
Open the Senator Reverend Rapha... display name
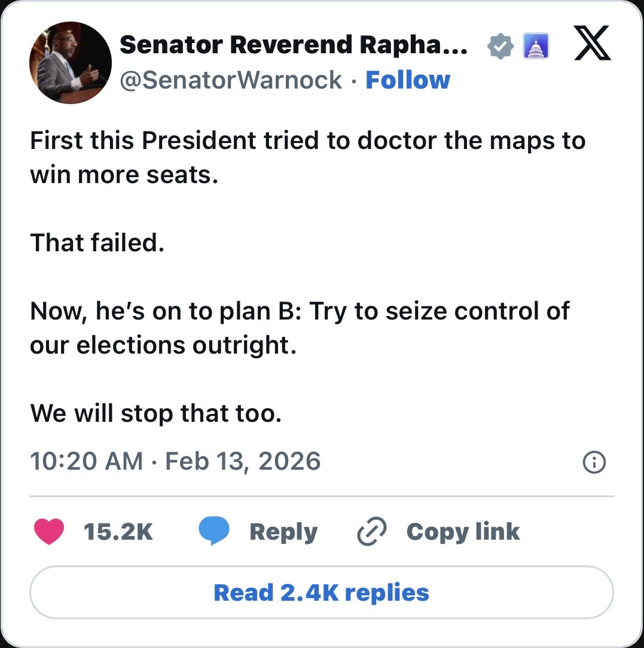(x=294, y=45)
